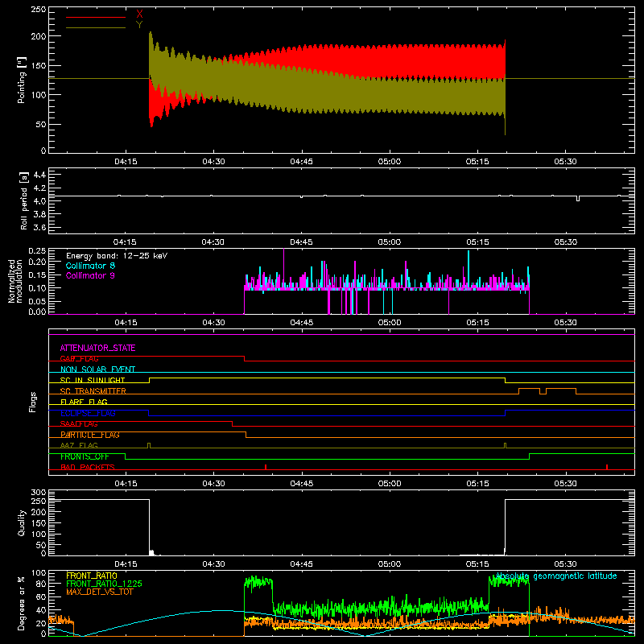Viewport: 644px width, 644px height.
Task: Select the 'Energy band: 12-25 keV' label
Action: click(x=117, y=256)
